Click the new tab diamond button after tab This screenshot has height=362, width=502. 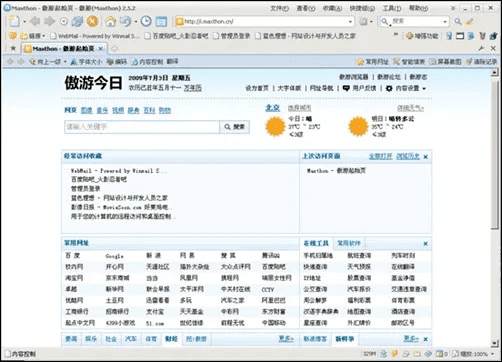pyautogui.click(x=114, y=49)
